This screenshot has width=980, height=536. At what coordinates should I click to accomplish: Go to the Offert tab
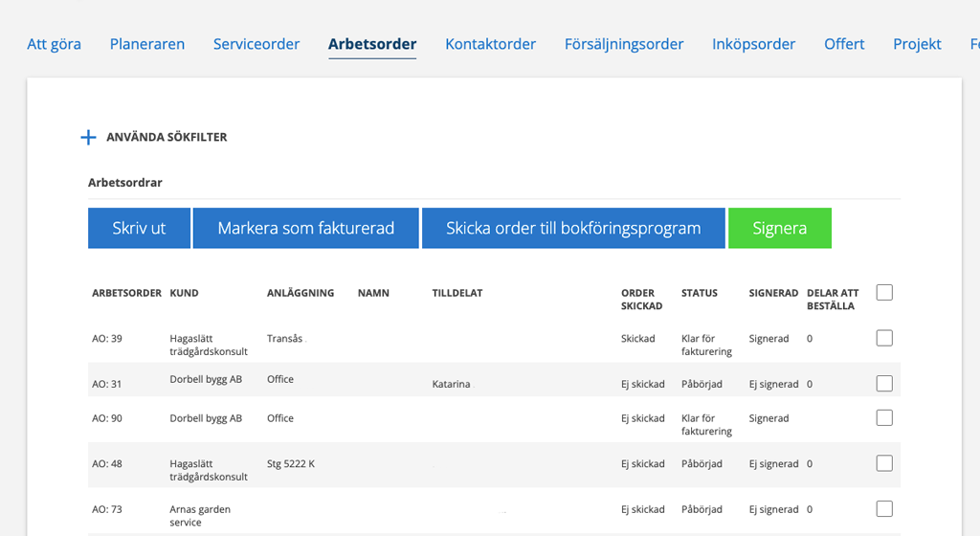(844, 44)
